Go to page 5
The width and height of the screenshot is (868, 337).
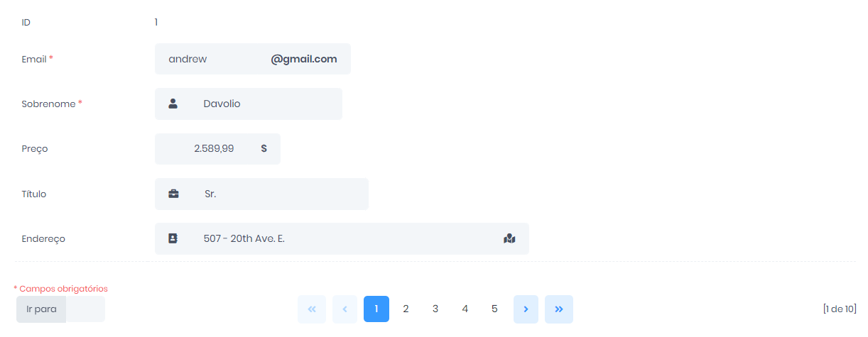494,309
